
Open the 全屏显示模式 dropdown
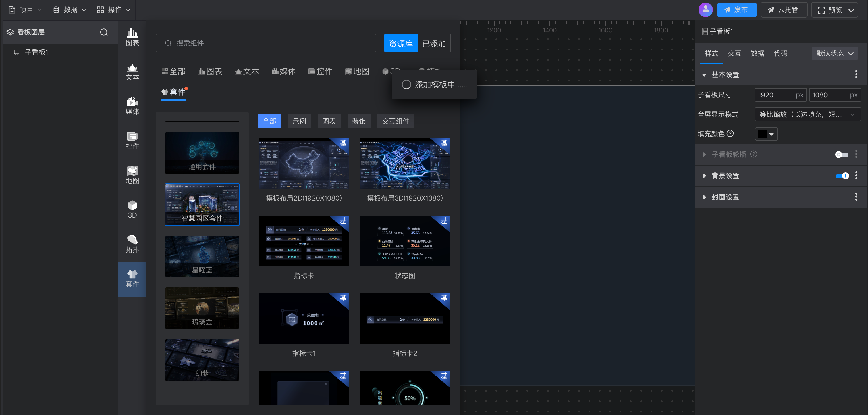click(807, 114)
